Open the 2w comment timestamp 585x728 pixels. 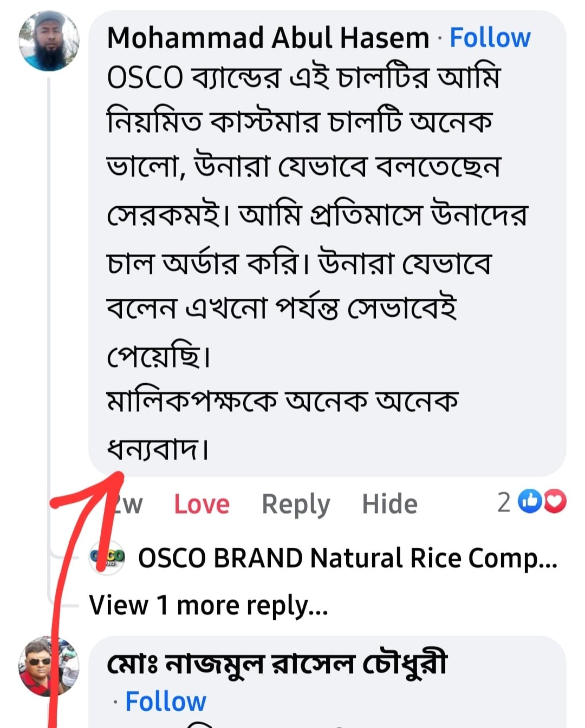pos(129,504)
